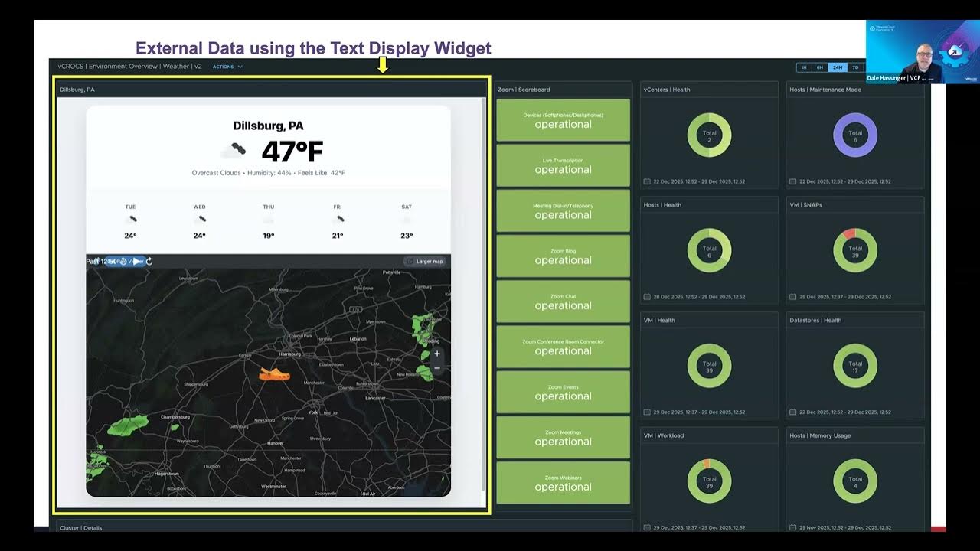Click the orange croc map marker
This screenshot has height=551, width=980.
coord(275,373)
